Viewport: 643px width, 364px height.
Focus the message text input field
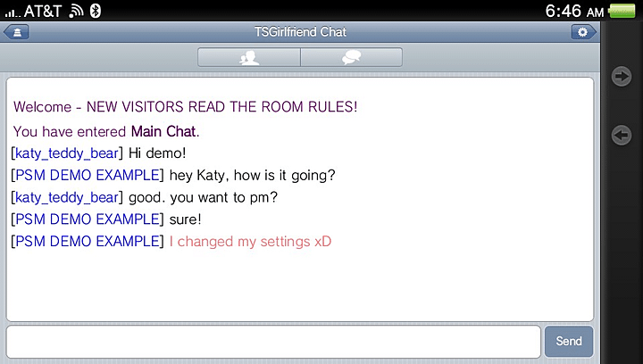273,342
